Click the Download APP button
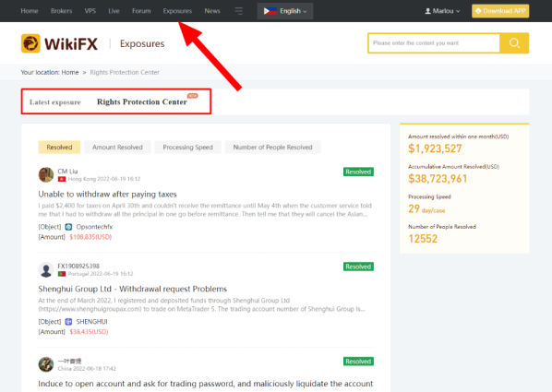Screen dimensions: 552x392 tap(500, 11)
